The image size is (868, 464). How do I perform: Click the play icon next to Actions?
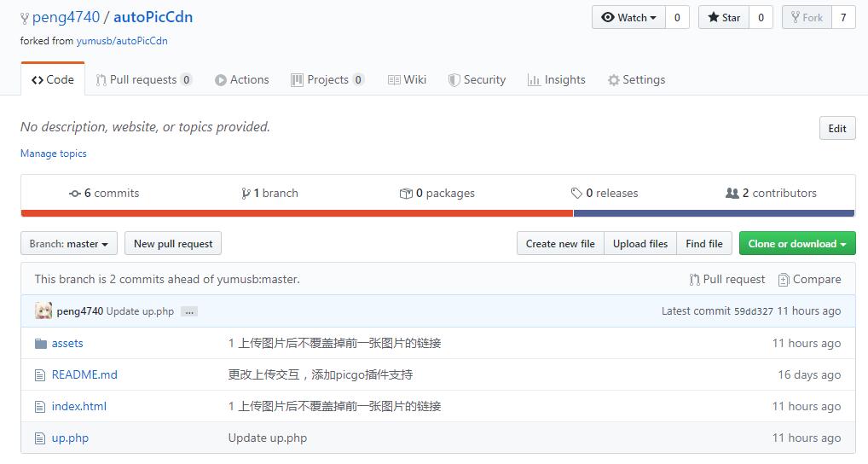[x=220, y=80]
